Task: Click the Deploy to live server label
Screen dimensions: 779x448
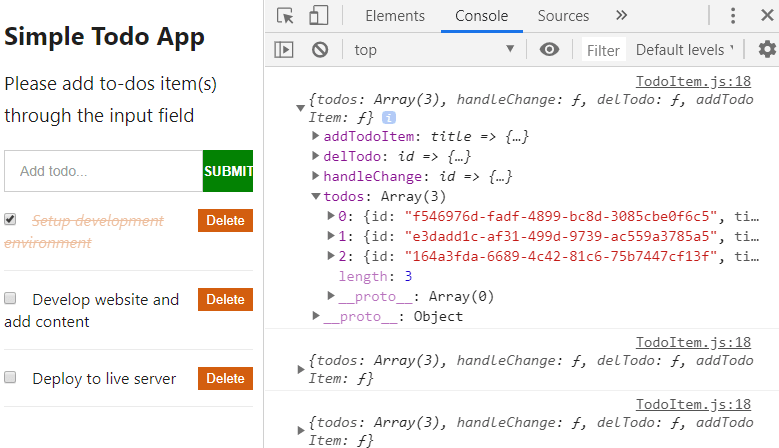Action: (104, 378)
